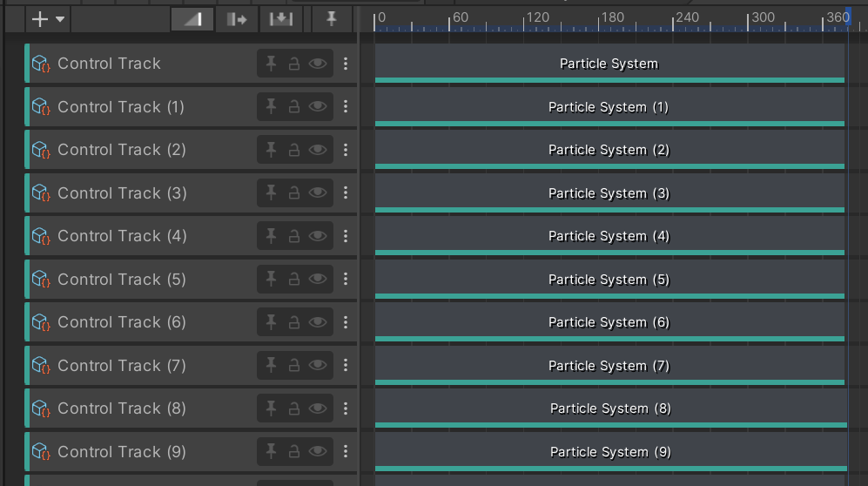Mute Control Track (2) with eye icon

[x=317, y=150]
